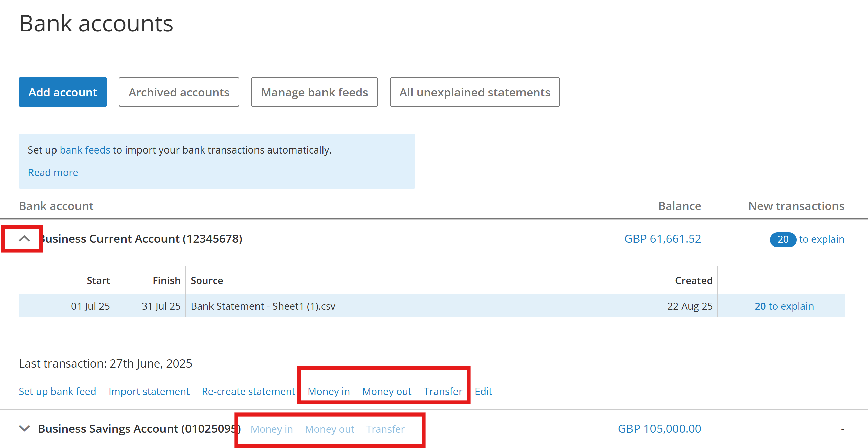868x448 pixels.
Task: Open Archived accounts
Action: 179,92
